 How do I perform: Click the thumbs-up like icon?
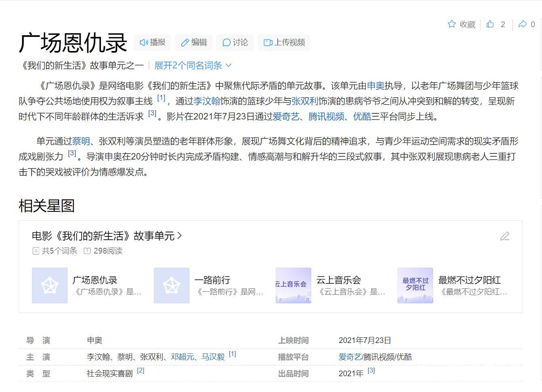490,24
